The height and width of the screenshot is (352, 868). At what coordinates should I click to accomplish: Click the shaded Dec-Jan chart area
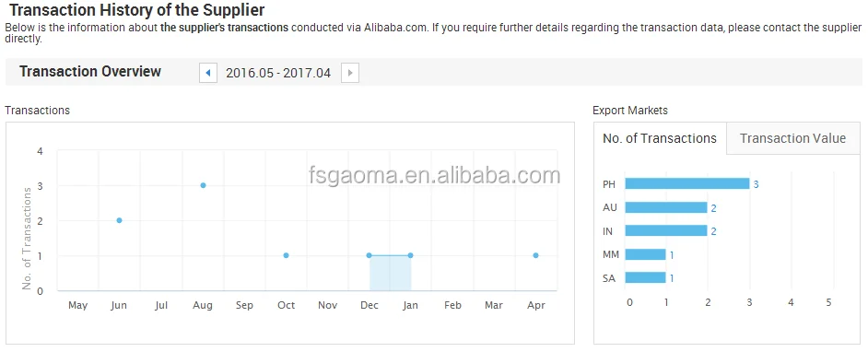click(x=391, y=273)
